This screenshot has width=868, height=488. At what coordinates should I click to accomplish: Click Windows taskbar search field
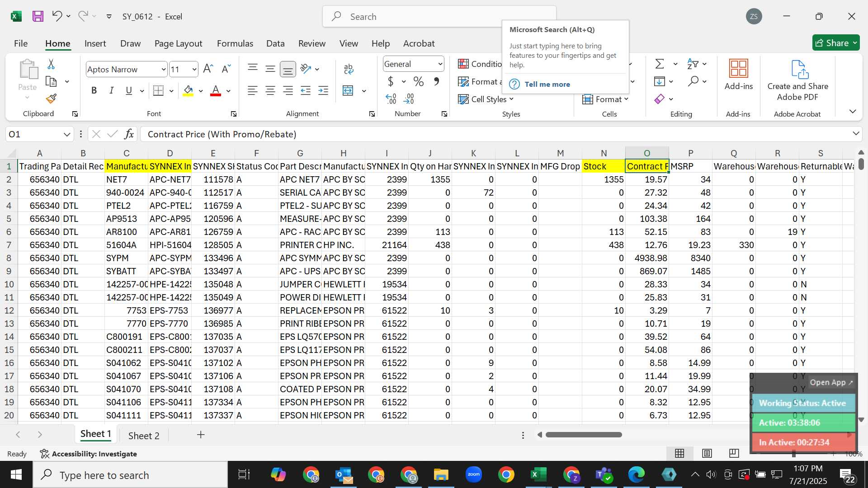click(130, 475)
